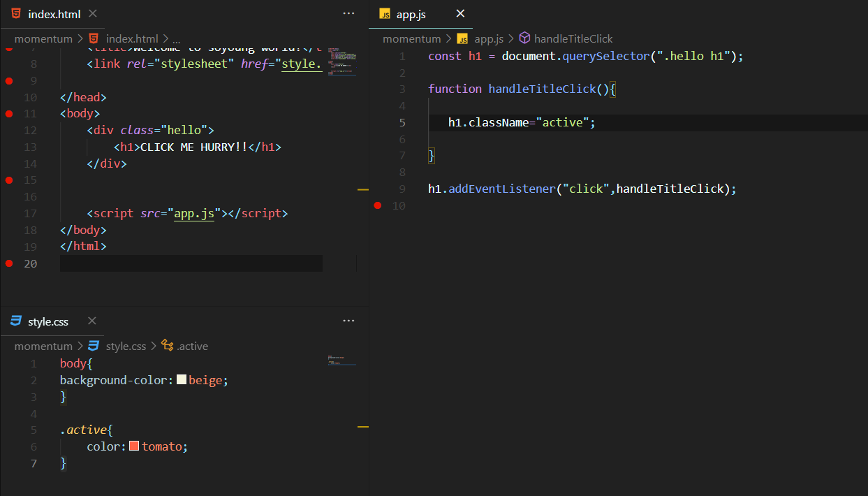Toggle breakpoint on app.js line 10

coord(378,205)
